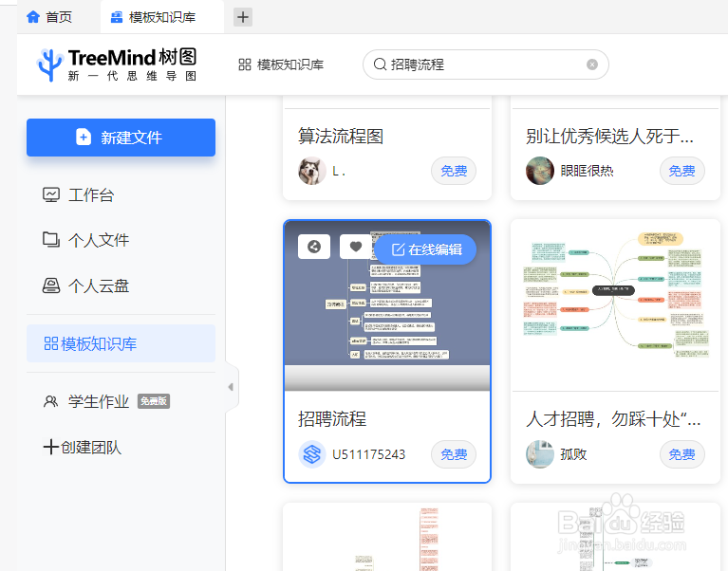The image size is (728, 571).
Task: Favorite the 招聘流程 template with heart
Action: coord(356,247)
